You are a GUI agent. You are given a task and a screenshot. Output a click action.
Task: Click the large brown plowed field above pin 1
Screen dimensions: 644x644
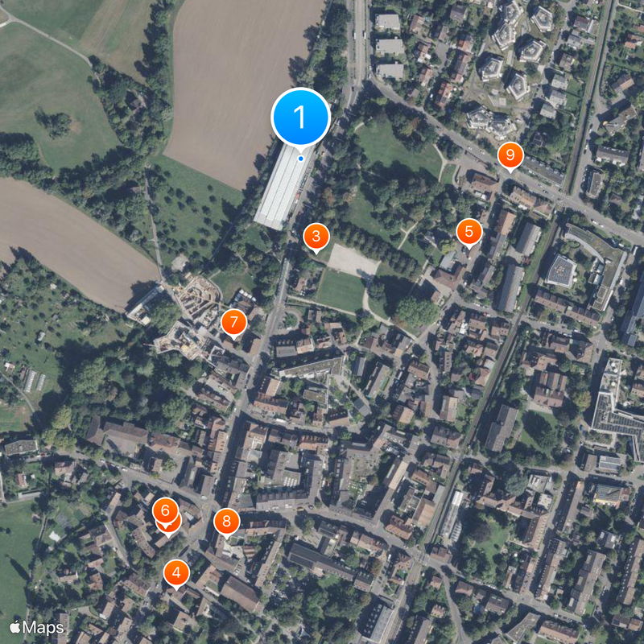click(x=242, y=82)
